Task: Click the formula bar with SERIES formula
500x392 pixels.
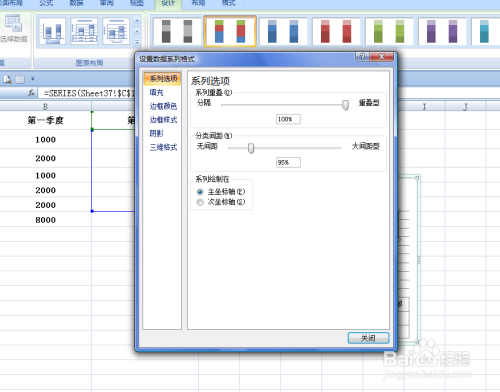Action: click(87, 93)
